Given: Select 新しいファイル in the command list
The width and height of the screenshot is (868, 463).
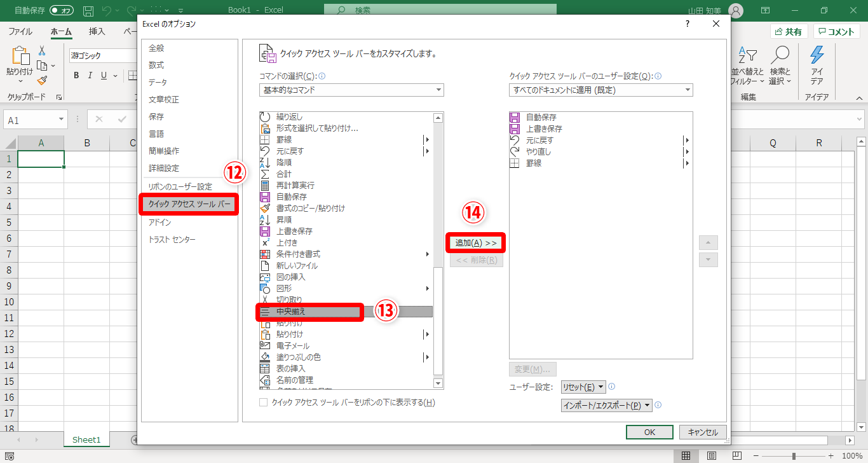Looking at the screenshot, I should click(346, 266).
